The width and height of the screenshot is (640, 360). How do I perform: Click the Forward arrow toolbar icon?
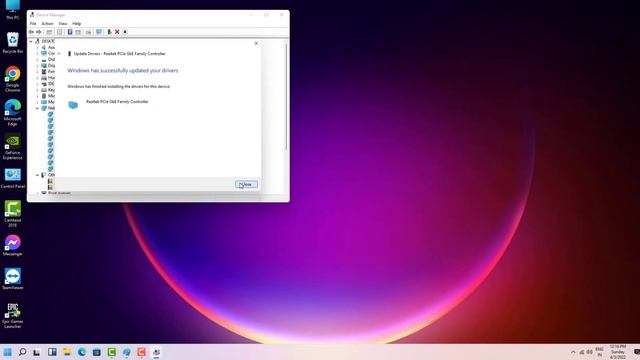click(x=39, y=32)
